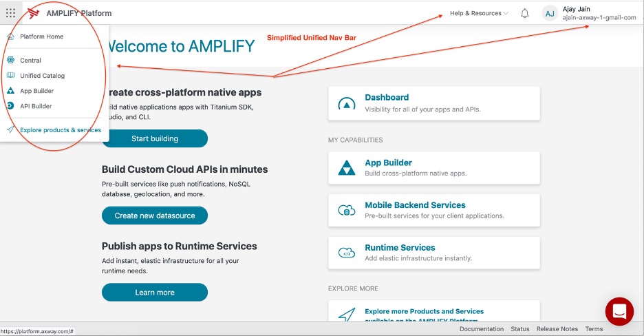Click the Dashboard card gauge icon
Viewport: 644px width, 336px height.
point(347,103)
